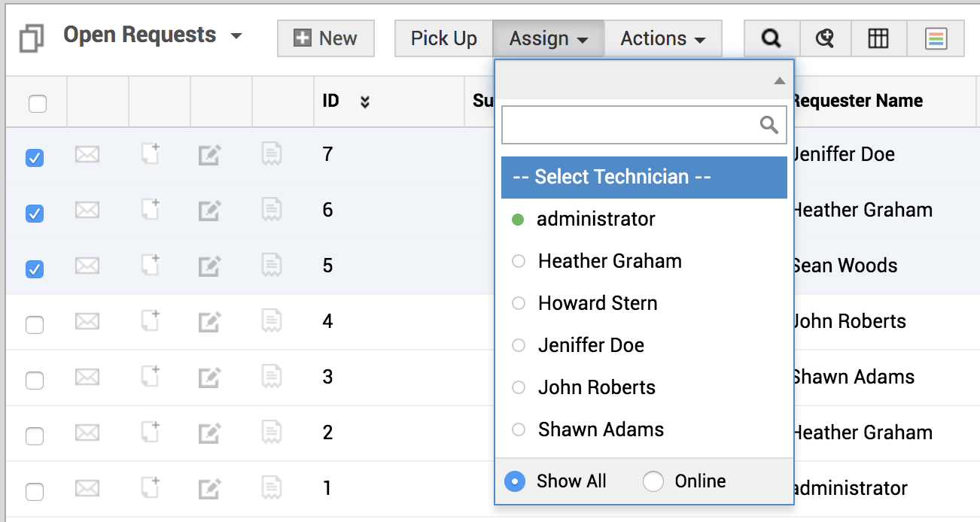Click the search magnifier icon in toolbar

(771, 38)
